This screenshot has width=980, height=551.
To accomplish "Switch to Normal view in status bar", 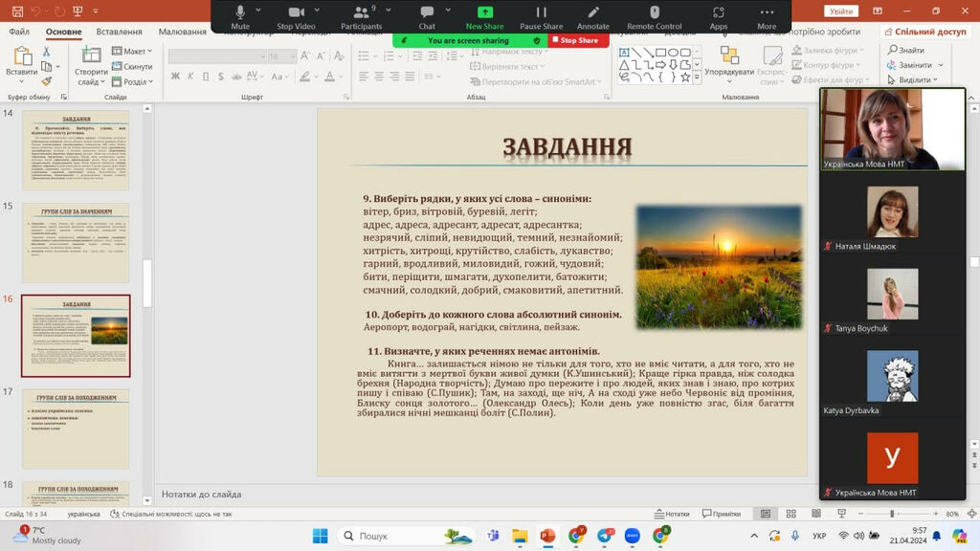I will 766,514.
